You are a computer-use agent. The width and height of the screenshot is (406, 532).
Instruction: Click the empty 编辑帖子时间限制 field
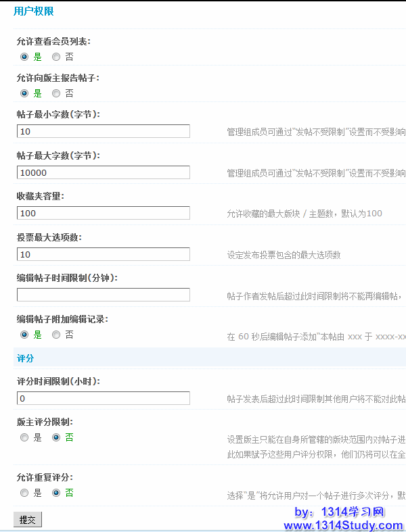(103, 295)
